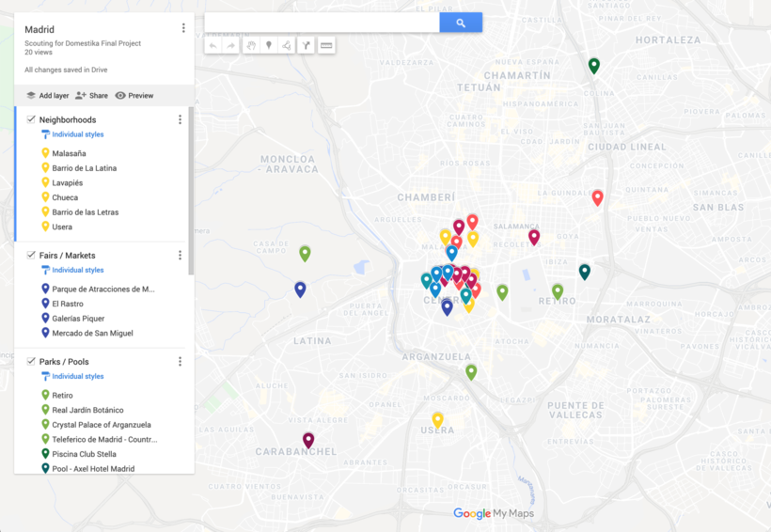Select Retiro in Parks / Pools list
Viewport: 771px width, 532px height.
click(62, 396)
